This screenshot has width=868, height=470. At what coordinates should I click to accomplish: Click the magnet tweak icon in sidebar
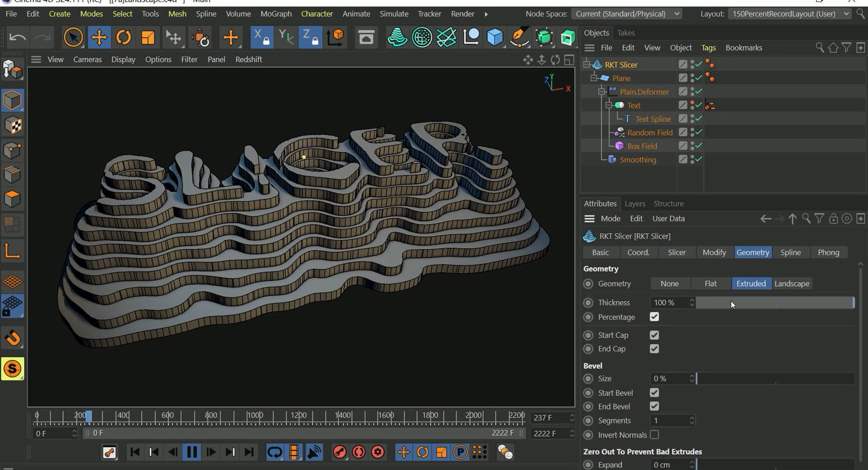(x=12, y=338)
